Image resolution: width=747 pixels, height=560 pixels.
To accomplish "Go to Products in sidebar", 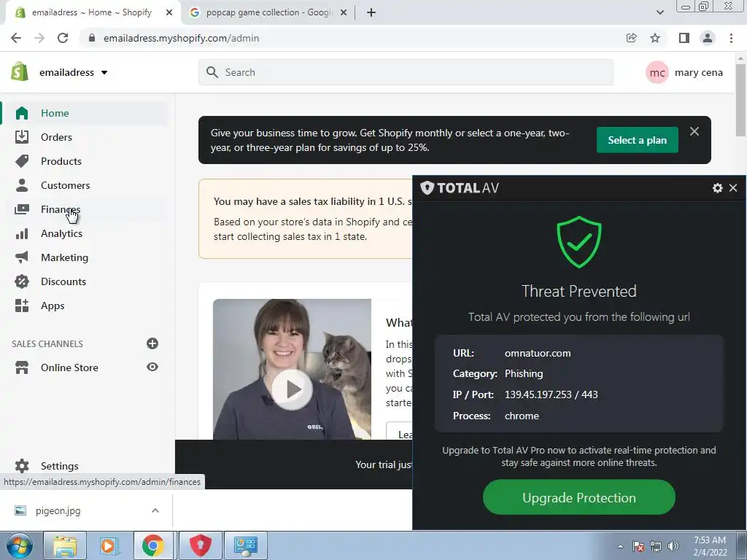I will click(x=61, y=161).
